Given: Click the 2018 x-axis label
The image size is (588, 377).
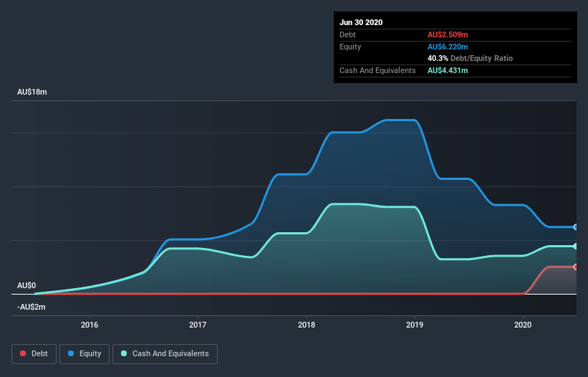Looking at the screenshot, I should point(307,325).
